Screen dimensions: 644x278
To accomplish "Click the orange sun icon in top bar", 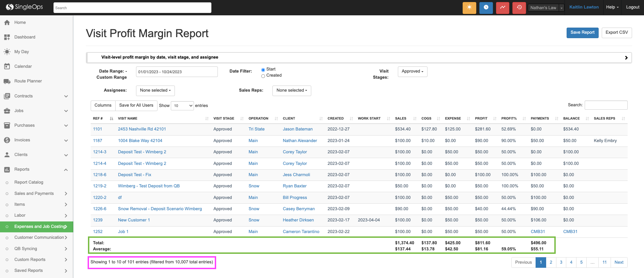I will [x=469, y=7].
